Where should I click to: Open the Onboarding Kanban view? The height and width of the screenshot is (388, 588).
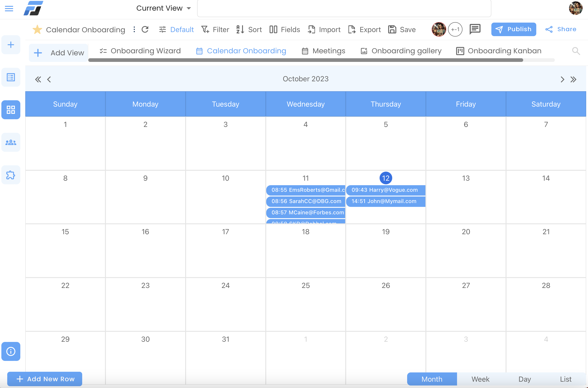tap(505, 51)
